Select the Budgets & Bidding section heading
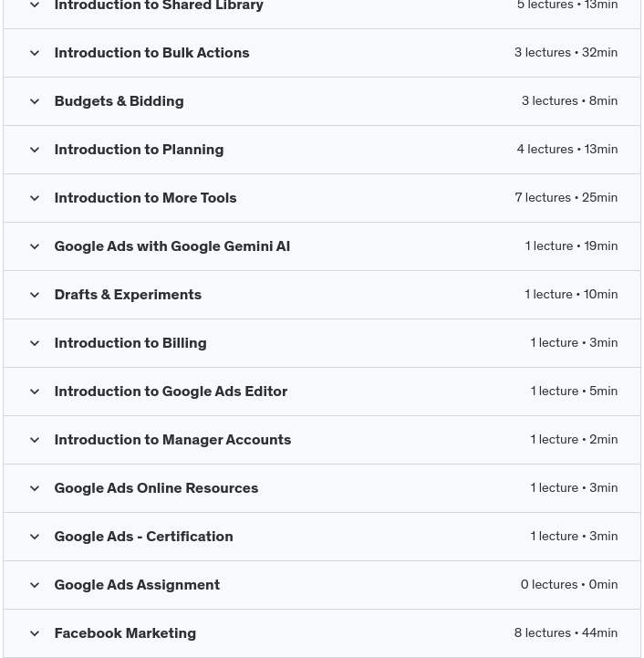This screenshot has height=658, width=644. pyautogui.click(x=119, y=101)
